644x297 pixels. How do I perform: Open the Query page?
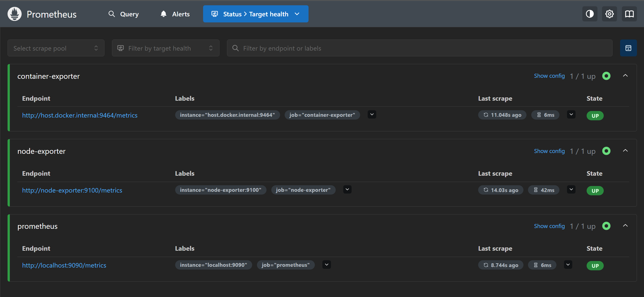point(123,14)
